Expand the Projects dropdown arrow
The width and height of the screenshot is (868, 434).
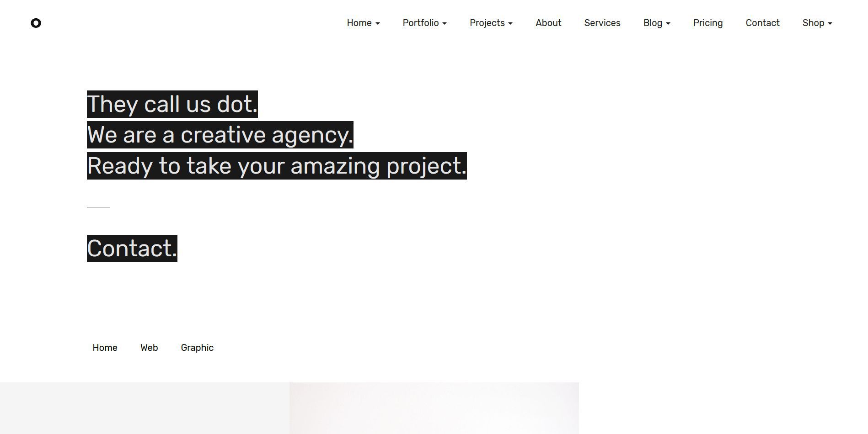[510, 23]
